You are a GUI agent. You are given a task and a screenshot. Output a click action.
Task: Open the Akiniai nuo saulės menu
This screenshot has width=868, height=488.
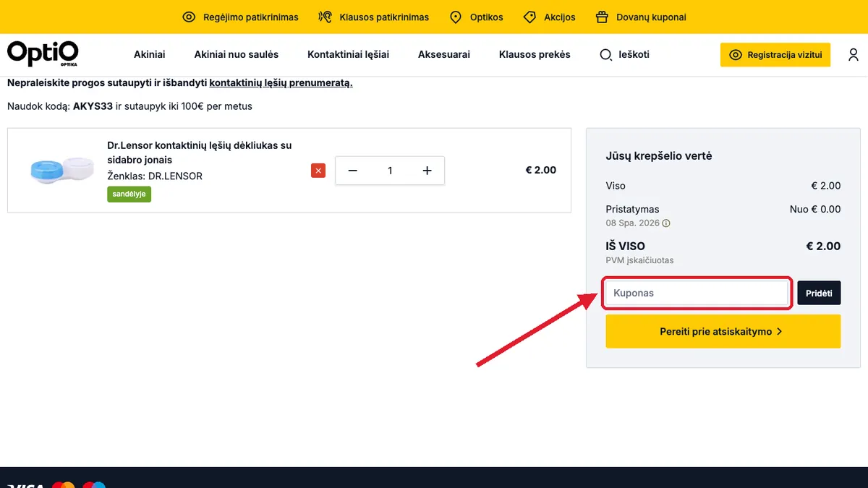(x=237, y=54)
